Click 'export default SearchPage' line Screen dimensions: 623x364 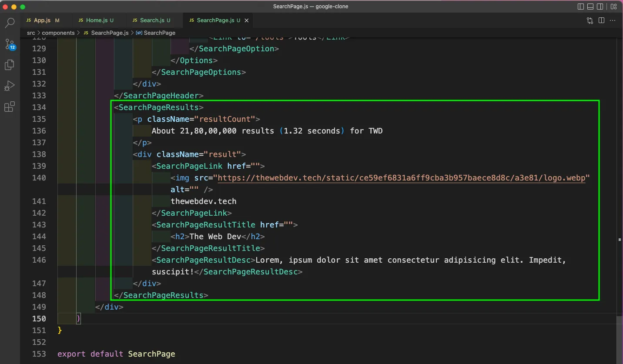(116, 354)
